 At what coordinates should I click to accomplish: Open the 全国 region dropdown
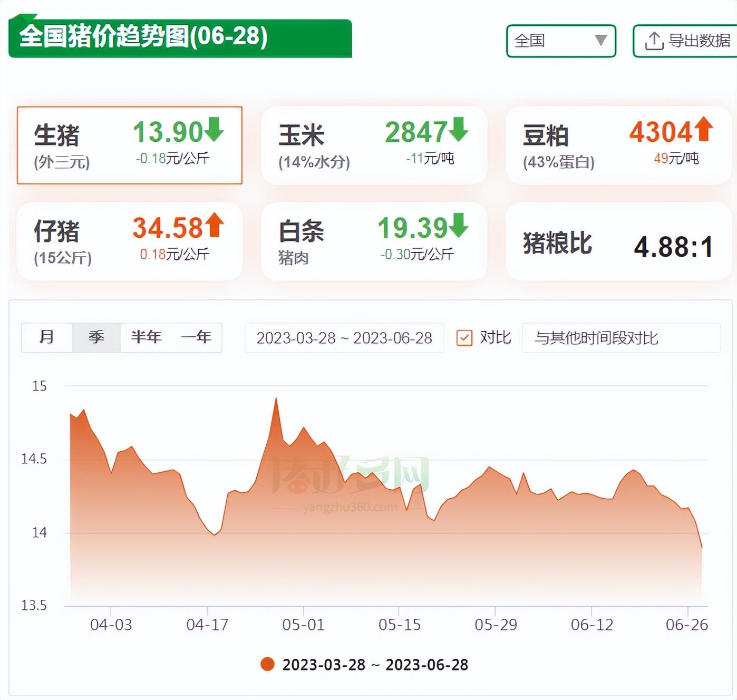561,41
